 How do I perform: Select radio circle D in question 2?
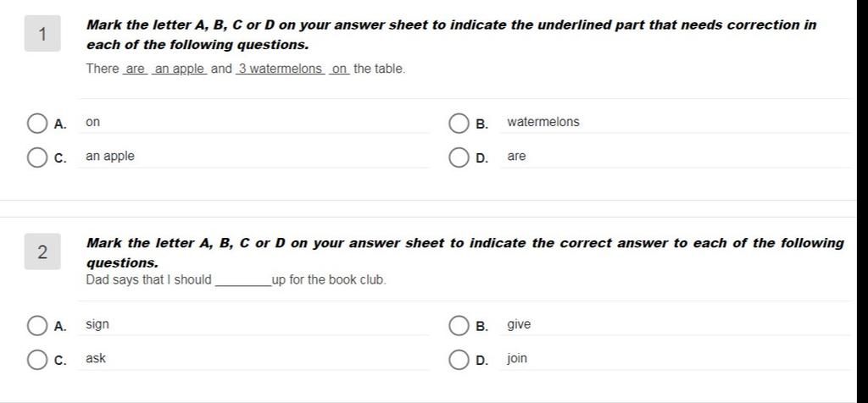click(x=459, y=360)
